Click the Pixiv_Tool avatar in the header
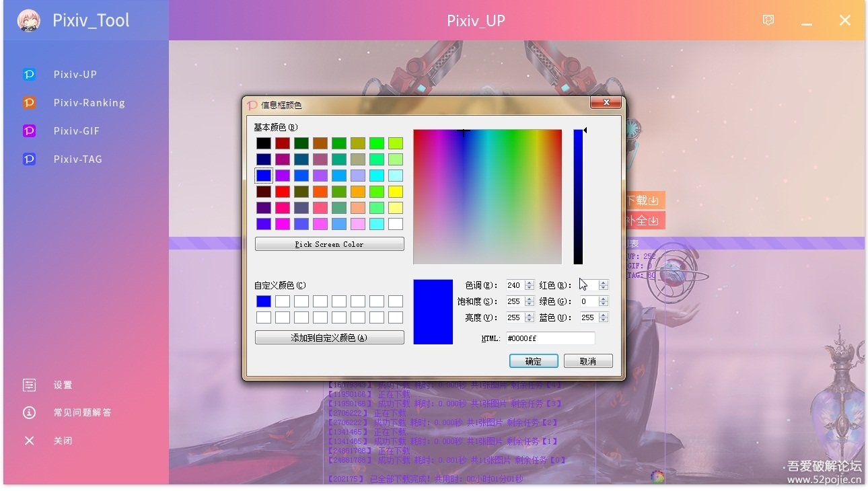The width and height of the screenshot is (868, 491). pos(28,20)
